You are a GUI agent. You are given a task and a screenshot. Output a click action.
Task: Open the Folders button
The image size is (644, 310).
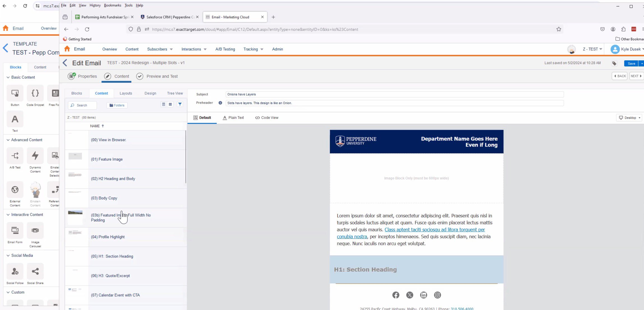[117, 105]
